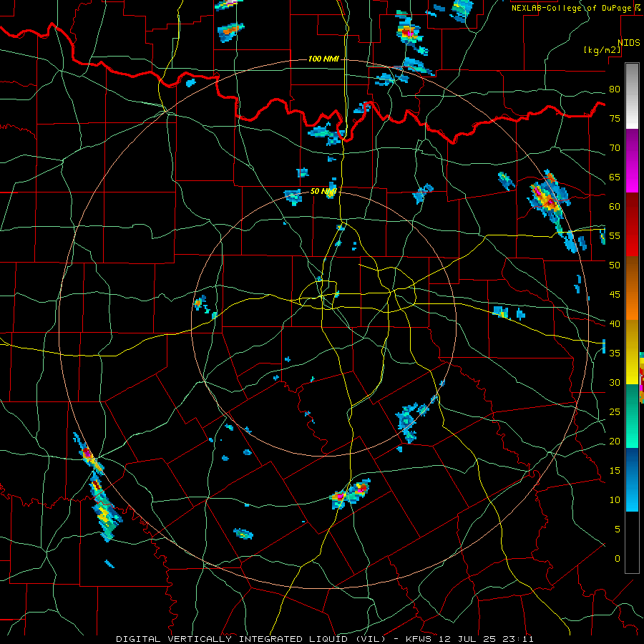
Task: Click the '50 NMI' range ring label
Action: [323, 191]
